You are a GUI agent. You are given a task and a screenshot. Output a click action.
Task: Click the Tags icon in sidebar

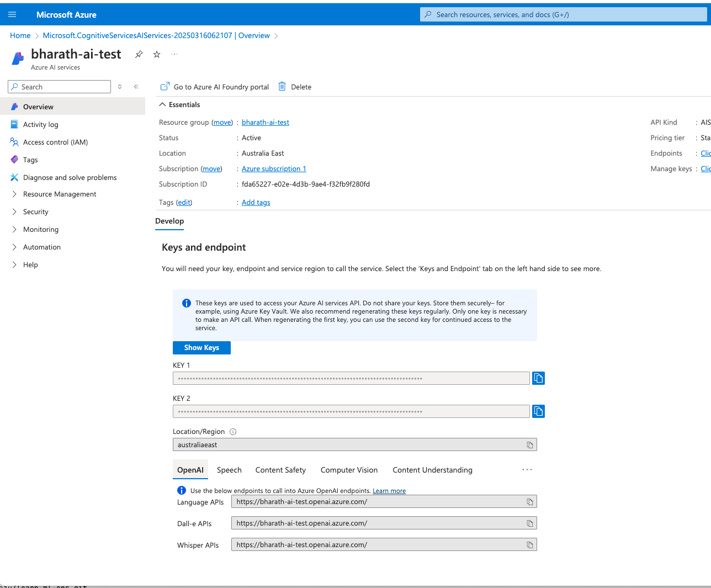coord(14,160)
